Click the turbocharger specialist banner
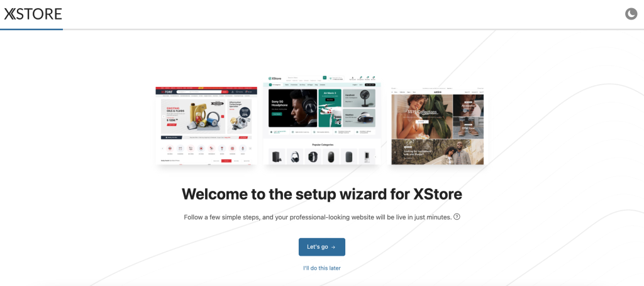This screenshot has width=644, height=286. coord(240,116)
